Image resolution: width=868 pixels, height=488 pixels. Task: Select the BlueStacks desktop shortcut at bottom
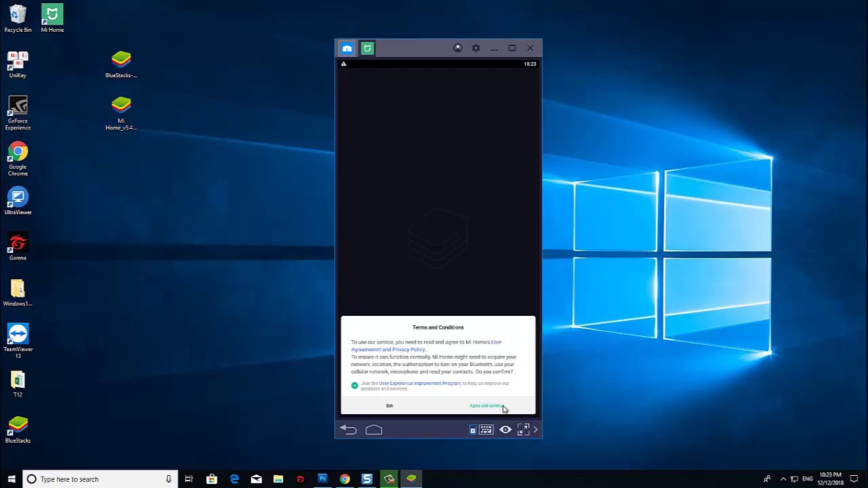click(18, 430)
